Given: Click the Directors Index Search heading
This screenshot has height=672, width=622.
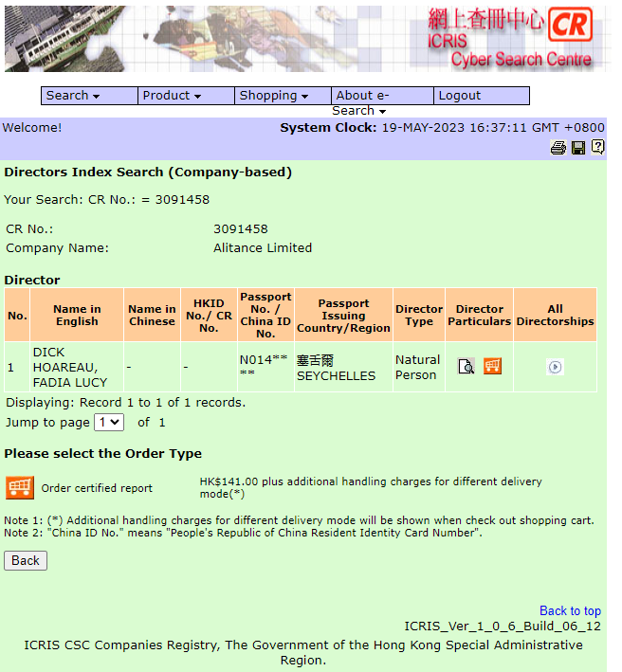Looking at the screenshot, I should [148, 173].
